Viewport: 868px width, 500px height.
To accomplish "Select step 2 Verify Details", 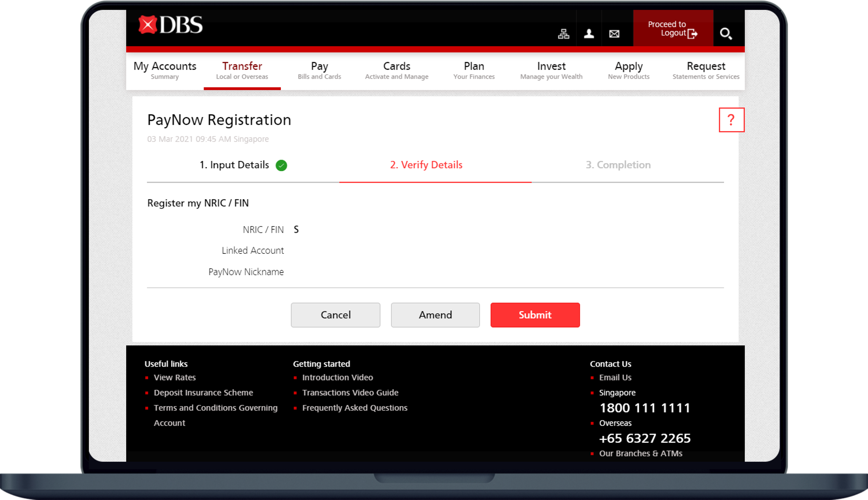I will (426, 165).
